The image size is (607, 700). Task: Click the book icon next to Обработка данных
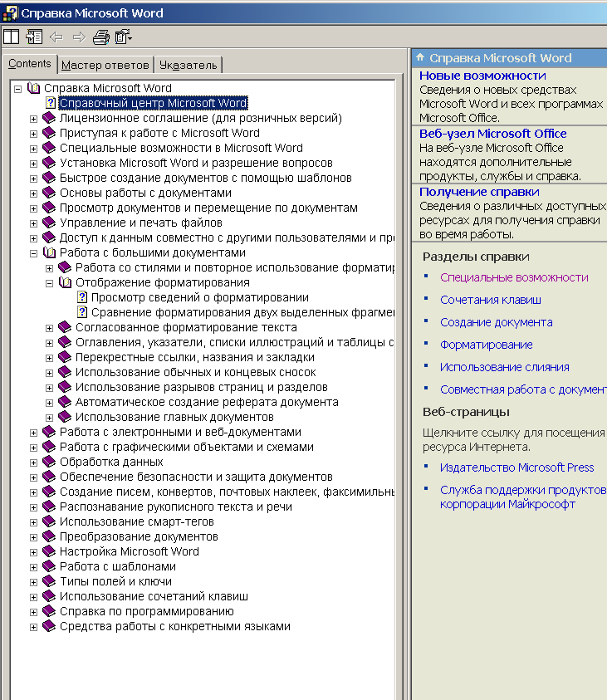(49, 462)
